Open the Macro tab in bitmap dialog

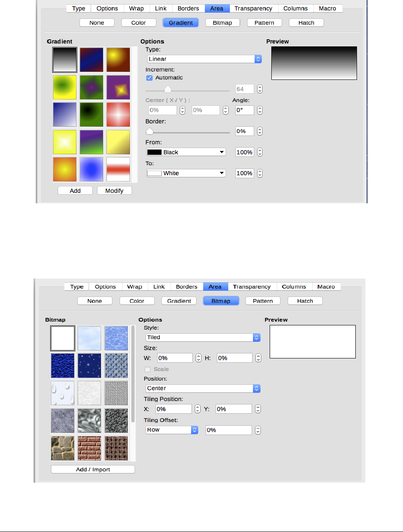[326, 287]
